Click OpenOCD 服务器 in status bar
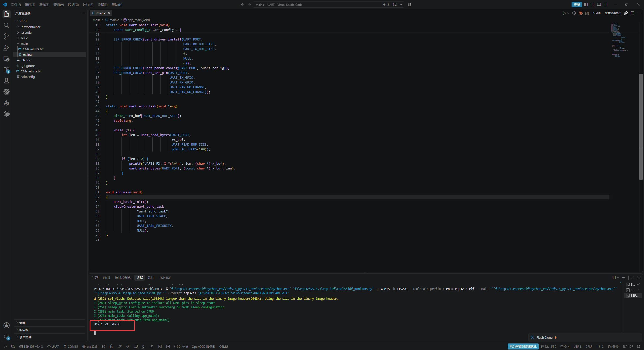The height and width of the screenshot is (350, 644). [x=204, y=346]
